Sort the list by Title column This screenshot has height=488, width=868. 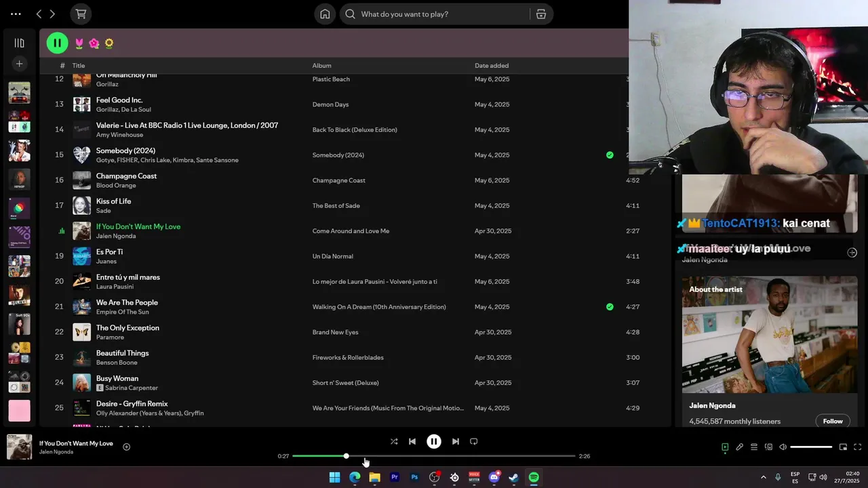tap(79, 66)
